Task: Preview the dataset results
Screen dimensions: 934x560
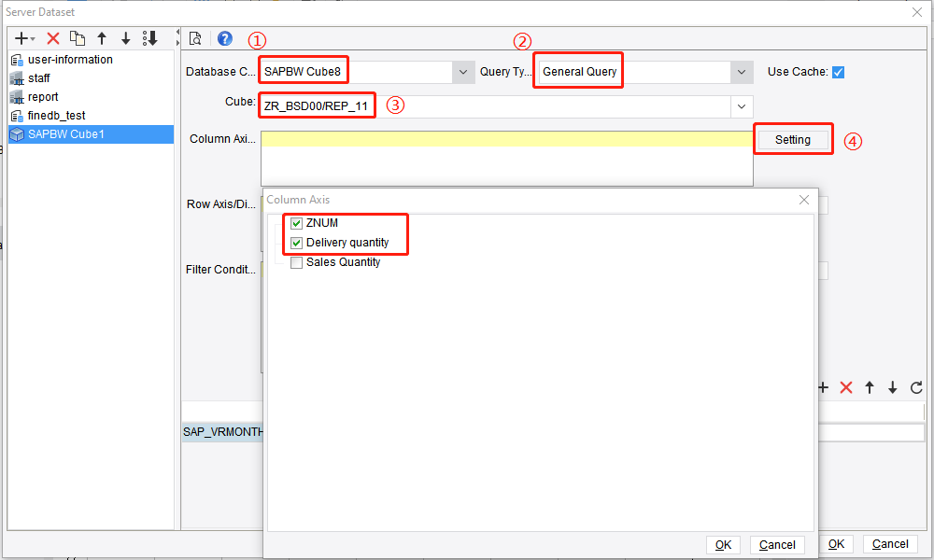Action: click(196, 38)
